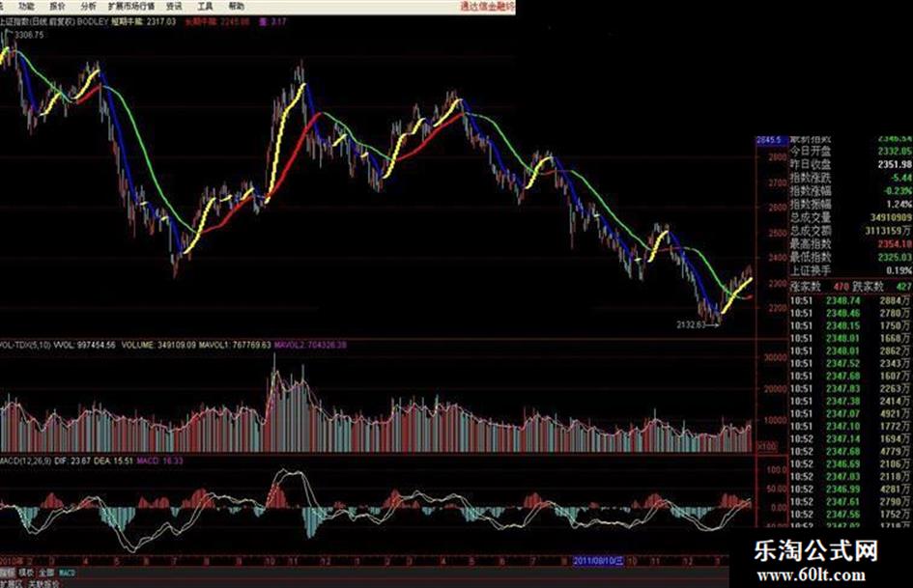Viewport: 913px width, 588px height.
Task: Click the tick row with volume 4921万
Action: (851, 414)
